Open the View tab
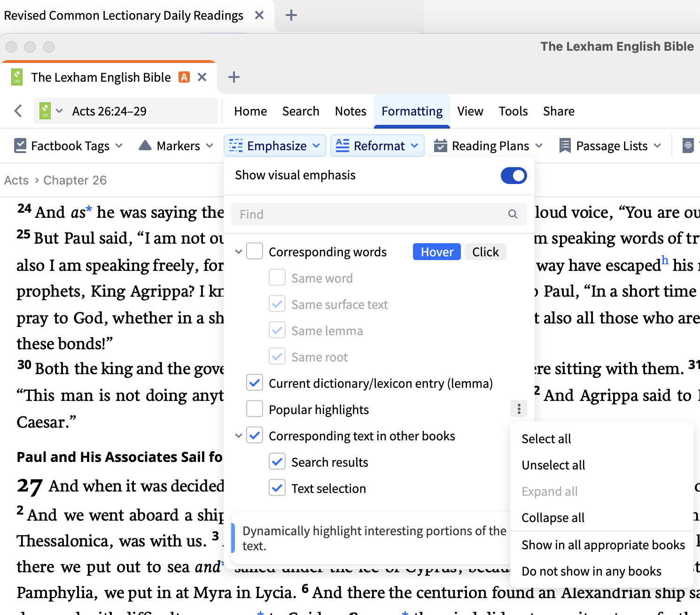The width and height of the screenshot is (700, 615). point(470,111)
